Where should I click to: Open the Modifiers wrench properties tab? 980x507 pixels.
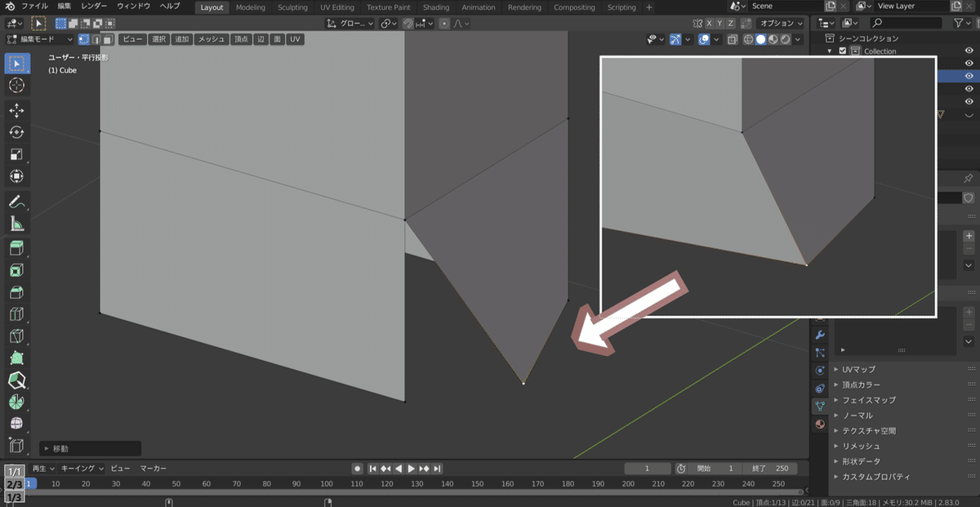(820, 335)
